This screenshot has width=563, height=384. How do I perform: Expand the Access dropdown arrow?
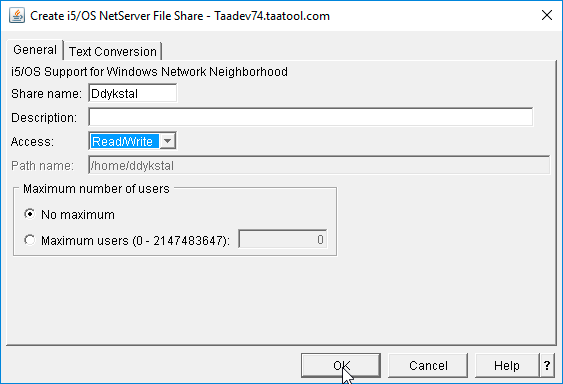167,141
